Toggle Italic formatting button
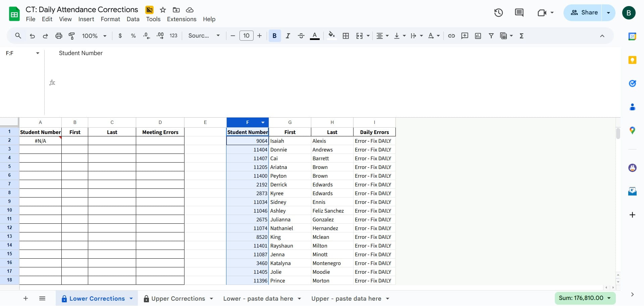Viewport: 644px width, 306px height. click(288, 36)
